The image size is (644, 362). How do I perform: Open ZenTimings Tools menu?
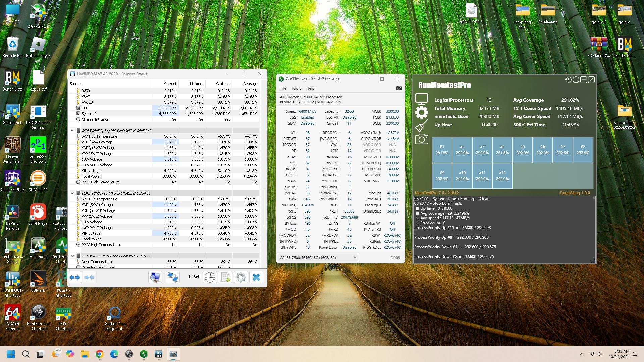pyautogui.click(x=296, y=88)
